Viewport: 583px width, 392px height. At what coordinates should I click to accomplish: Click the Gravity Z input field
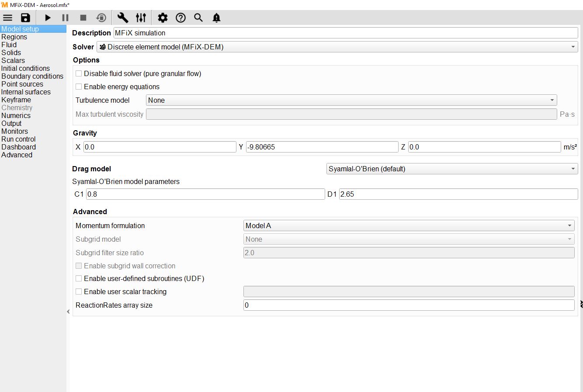click(484, 147)
